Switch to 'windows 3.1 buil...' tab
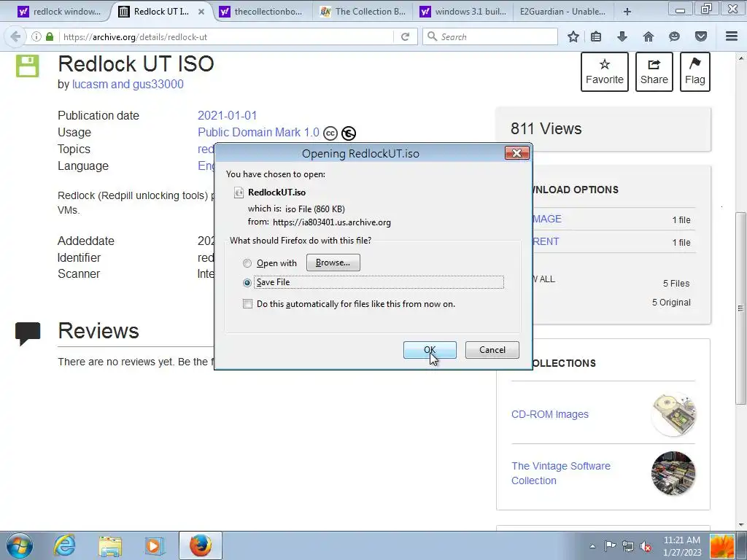The height and width of the screenshot is (560, 747). [x=464, y=12]
